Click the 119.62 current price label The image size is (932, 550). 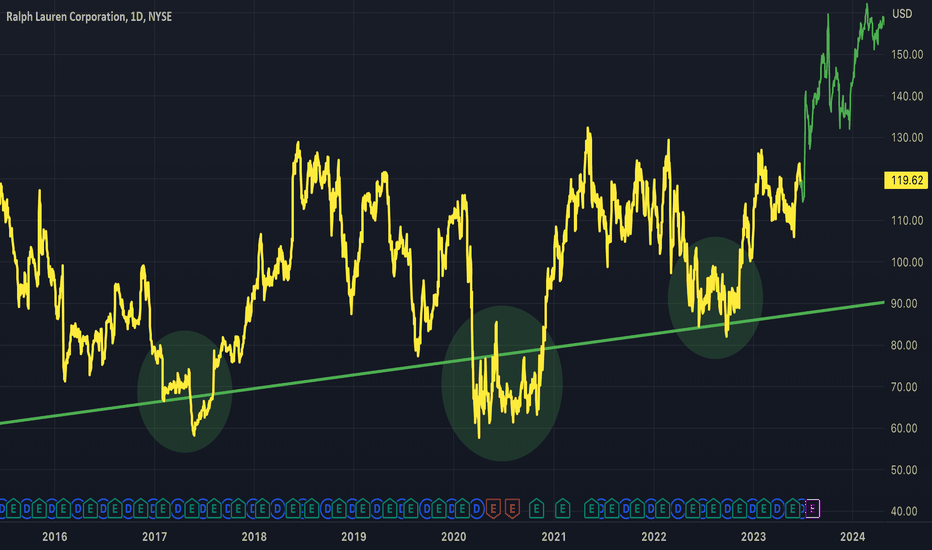906,180
